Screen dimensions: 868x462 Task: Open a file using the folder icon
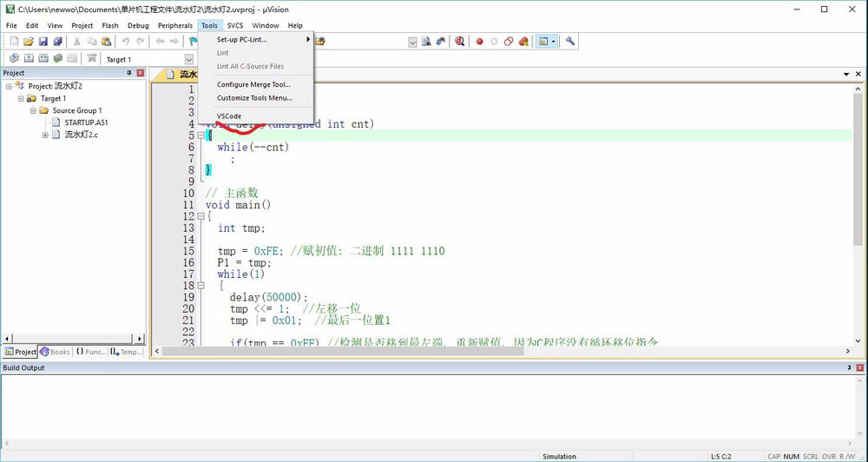pyautogui.click(x=29, y=42)
